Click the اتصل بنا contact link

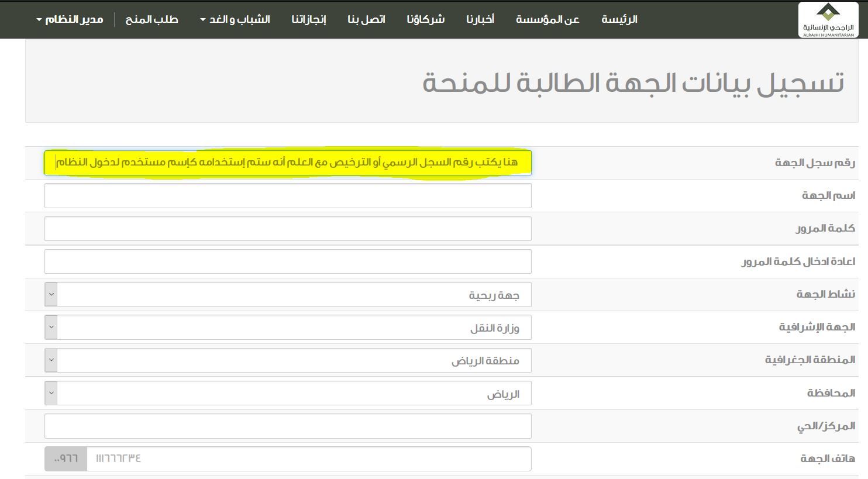pyautogui.click(x=366, y=19)
